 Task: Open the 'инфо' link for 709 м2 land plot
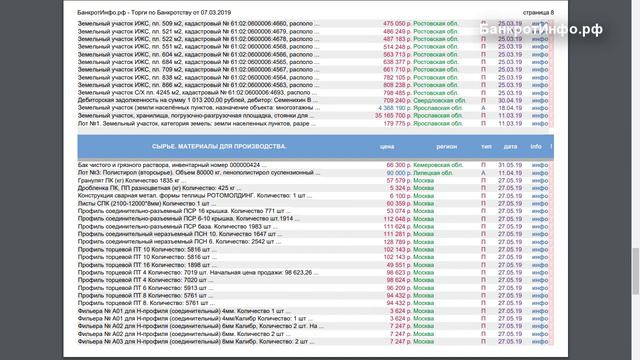coord(540,70)
